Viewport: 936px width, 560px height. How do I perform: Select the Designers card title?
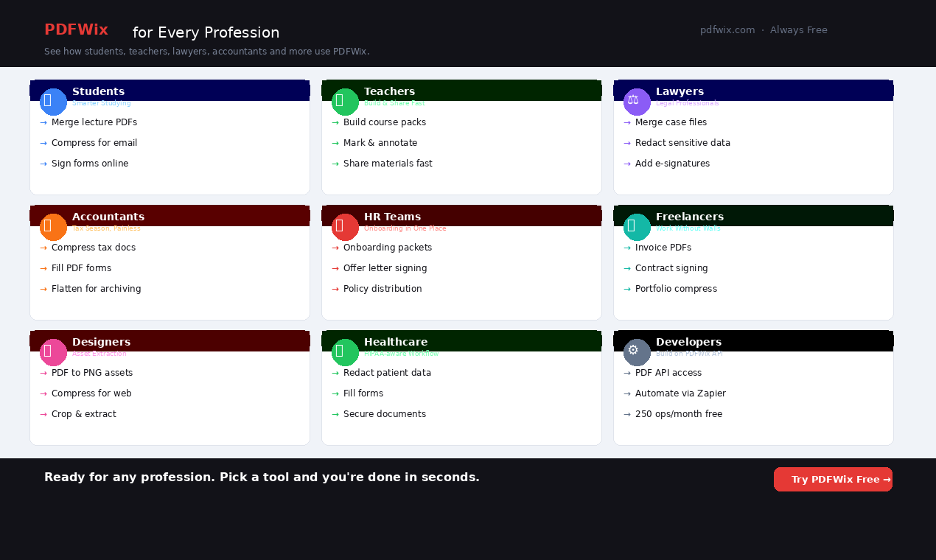coord(101,342)
